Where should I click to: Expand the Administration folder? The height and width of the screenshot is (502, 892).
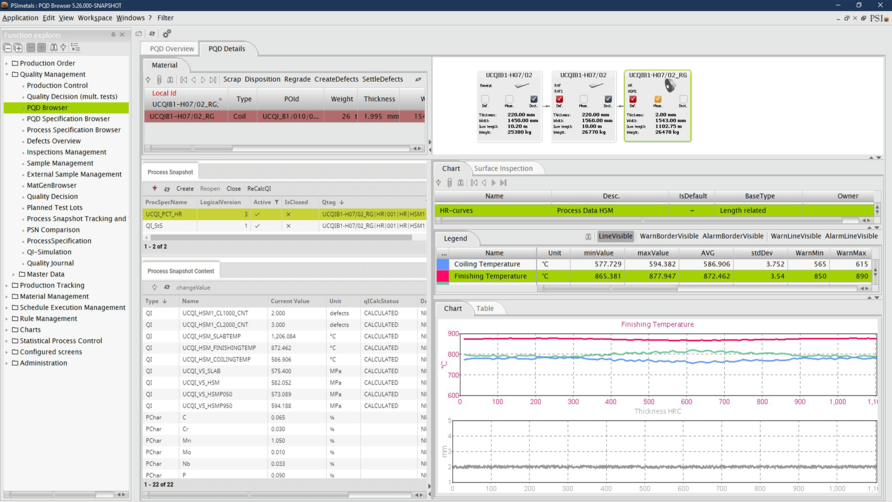[x=7, y=363]
